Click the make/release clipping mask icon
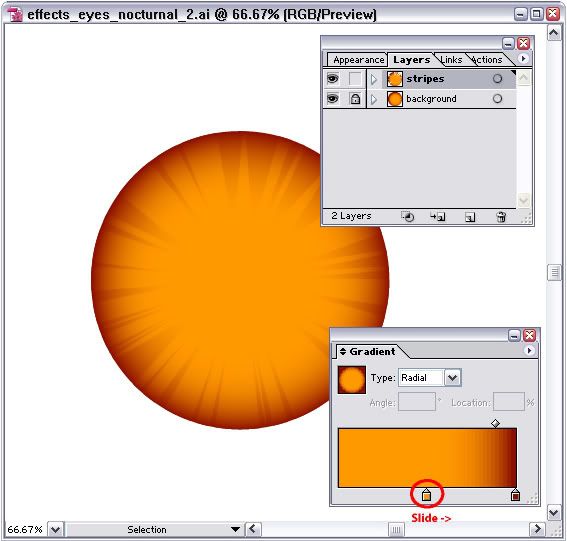This screenshot has width=567, height=541. (x=408, y=217)
